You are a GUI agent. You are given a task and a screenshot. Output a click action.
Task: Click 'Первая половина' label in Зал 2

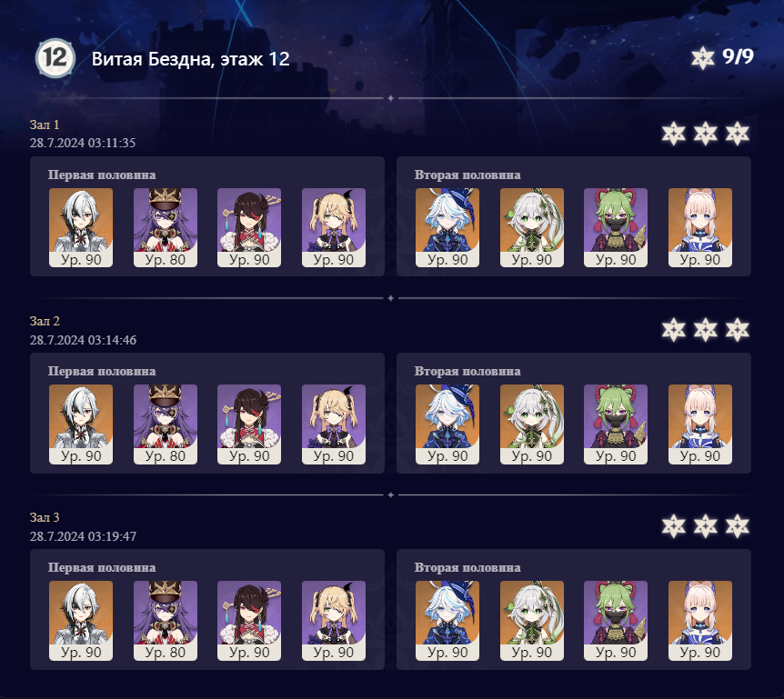coord(102,371)
